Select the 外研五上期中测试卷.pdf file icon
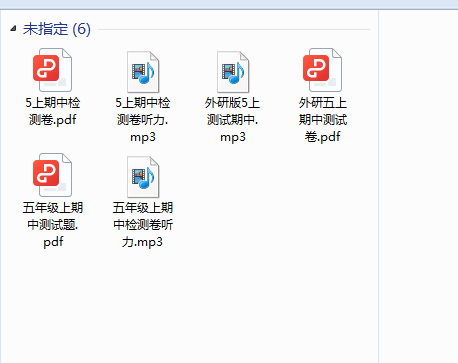 (323, 70)
